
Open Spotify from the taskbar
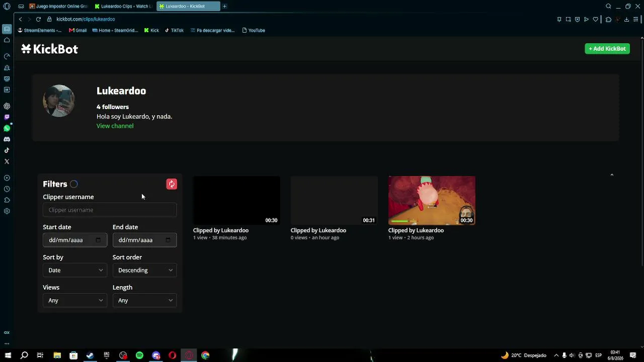139,355
